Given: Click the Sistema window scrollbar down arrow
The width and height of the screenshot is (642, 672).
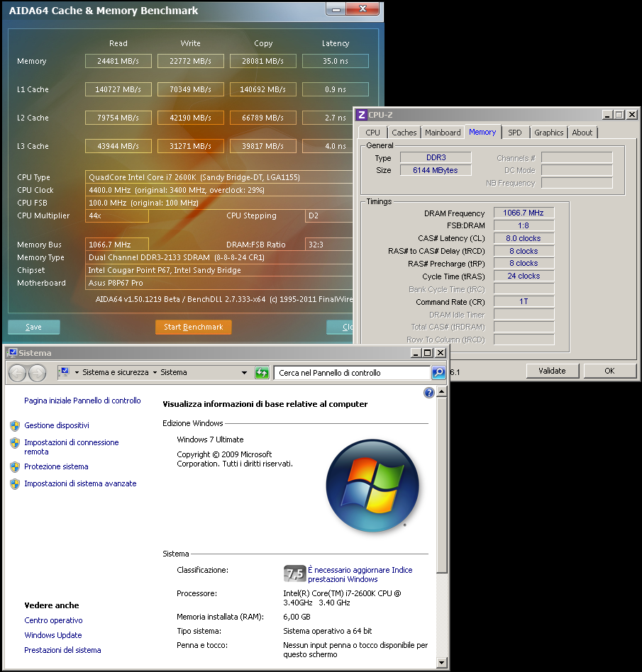Looking at the screenshot, I should 442,663.
